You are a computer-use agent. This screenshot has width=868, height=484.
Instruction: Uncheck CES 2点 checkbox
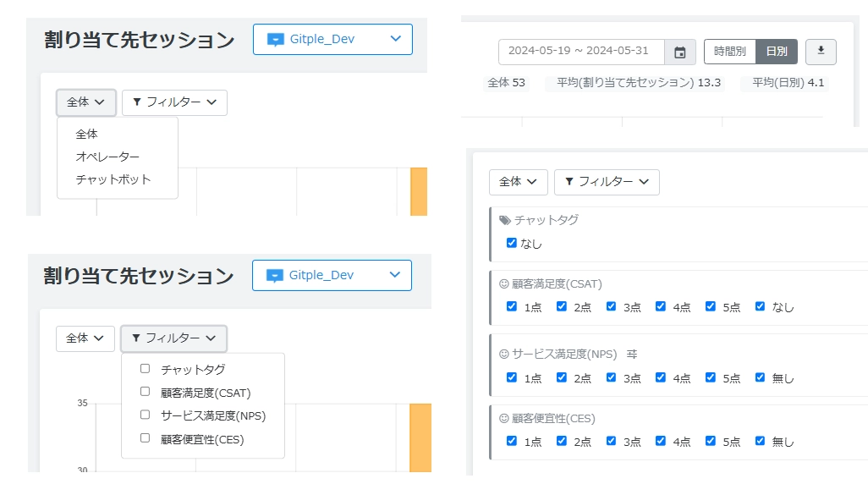561,442
